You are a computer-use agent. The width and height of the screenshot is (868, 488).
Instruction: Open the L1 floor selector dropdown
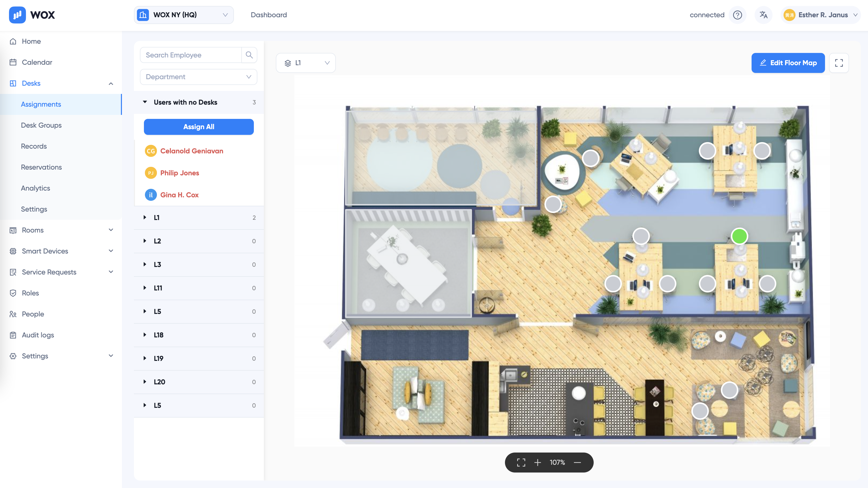(306, 63)
